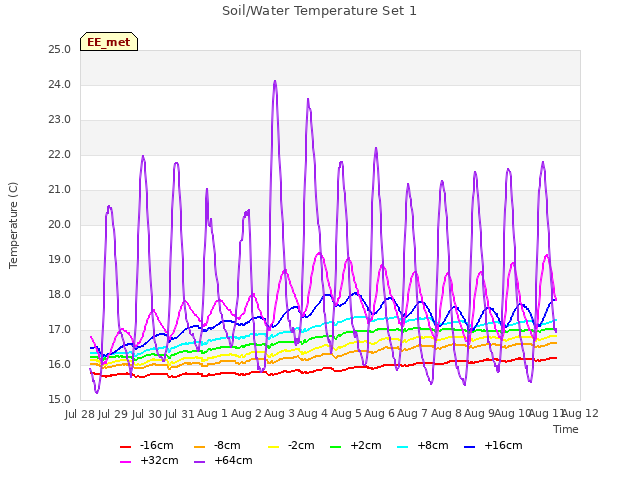Viewport: 640px width, 480px height.
Task: Select the +32cm legend label
Action: click(159, 460)
